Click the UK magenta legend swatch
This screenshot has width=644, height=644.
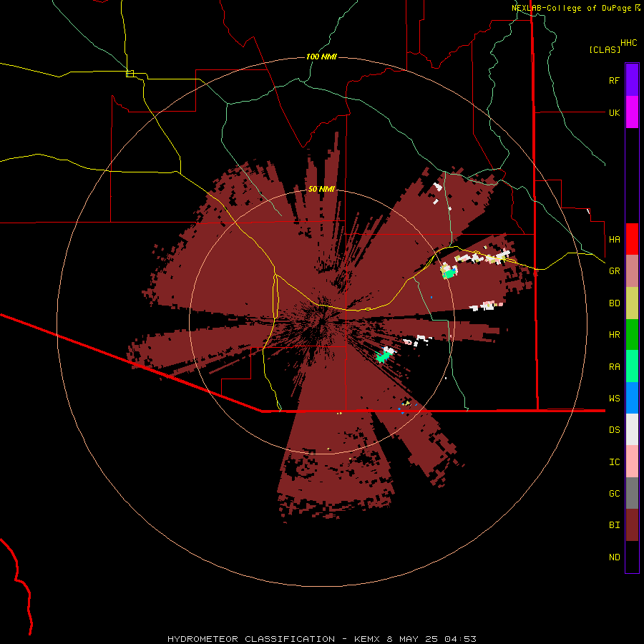tap(632, 112)
